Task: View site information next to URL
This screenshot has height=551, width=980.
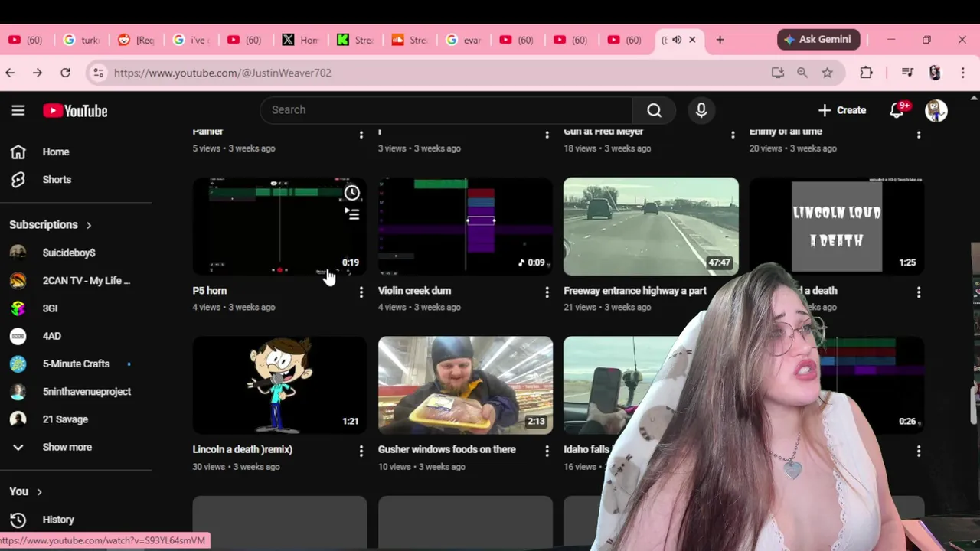Action: pos(98,73)
